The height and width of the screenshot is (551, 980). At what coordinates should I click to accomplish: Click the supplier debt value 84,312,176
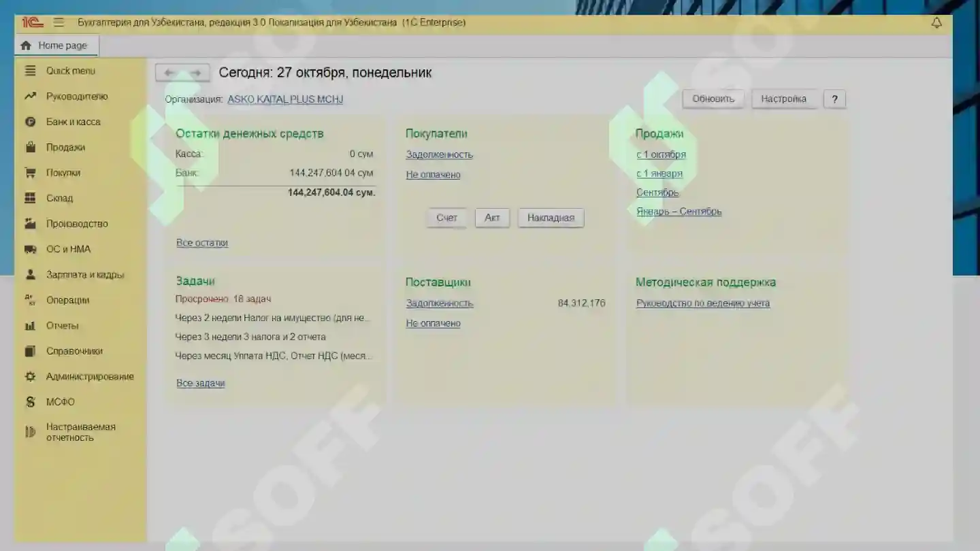coord(581,303)
